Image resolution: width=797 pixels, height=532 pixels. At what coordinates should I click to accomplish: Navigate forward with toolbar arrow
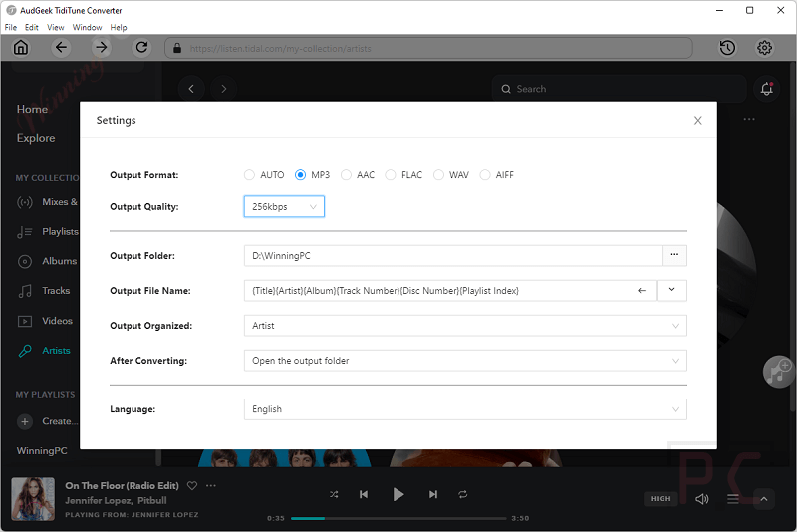coord(102,48)
